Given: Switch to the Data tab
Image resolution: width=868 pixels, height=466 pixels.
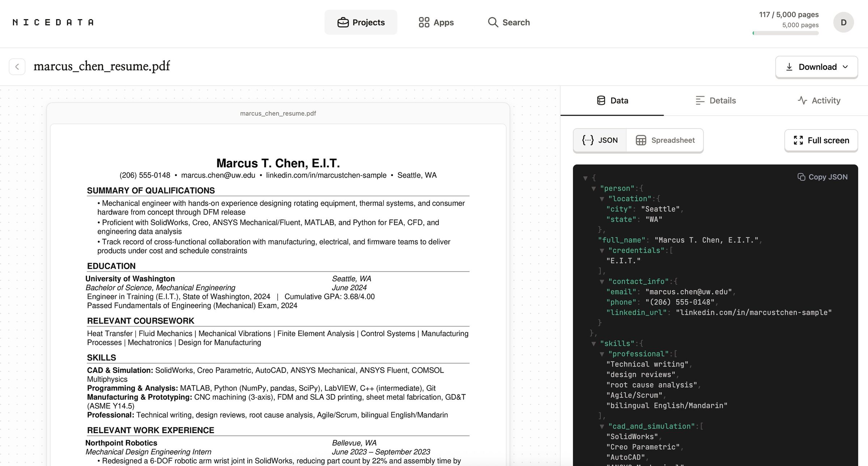Looking at the screenshot, I should coord(612,101).
